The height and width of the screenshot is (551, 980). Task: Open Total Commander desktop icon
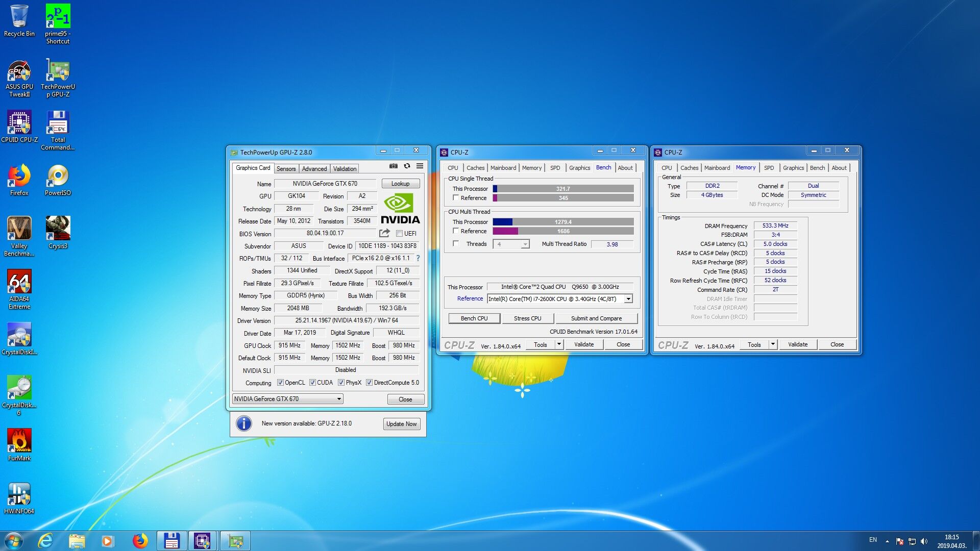[x=58, y=131]
